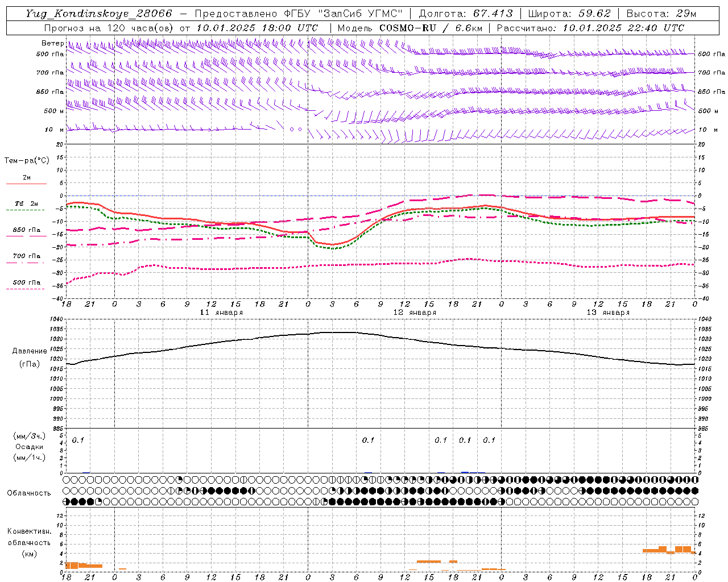Click the Облачность cloud cover label
The width and height of the screenshot is (728, 582).
tap(29, 493)
